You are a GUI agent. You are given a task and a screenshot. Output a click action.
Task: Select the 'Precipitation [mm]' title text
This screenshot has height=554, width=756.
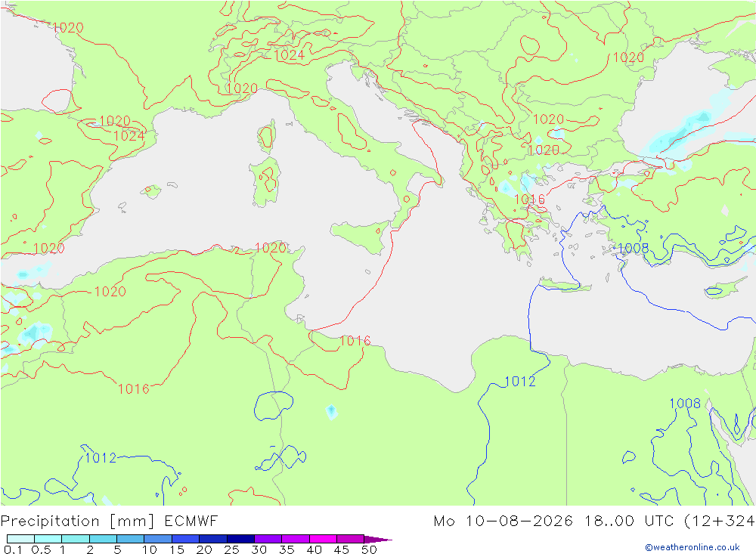[x=78, y=522]
